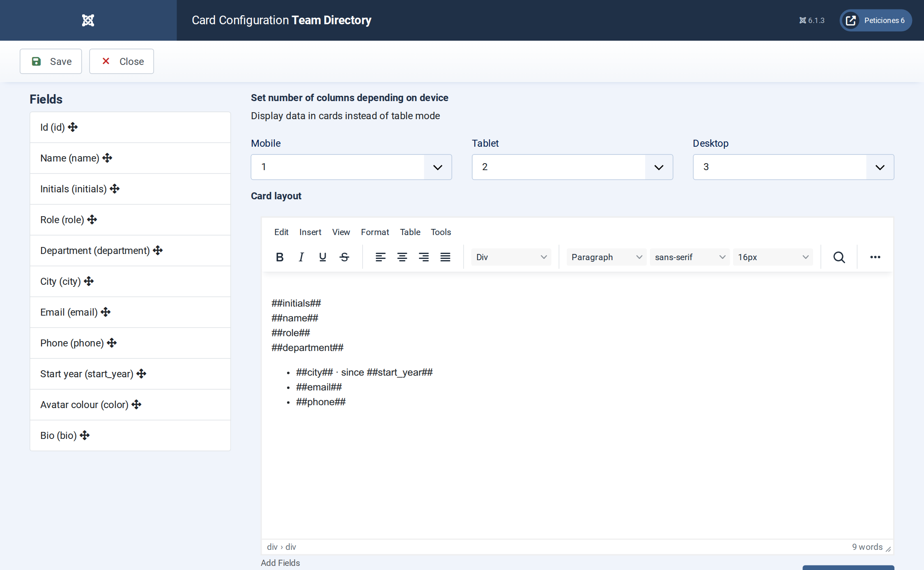Image resolution: width=924 pixels, height=570 pixels.
Task: Apply underline formatting
Action: coord(323,257)
